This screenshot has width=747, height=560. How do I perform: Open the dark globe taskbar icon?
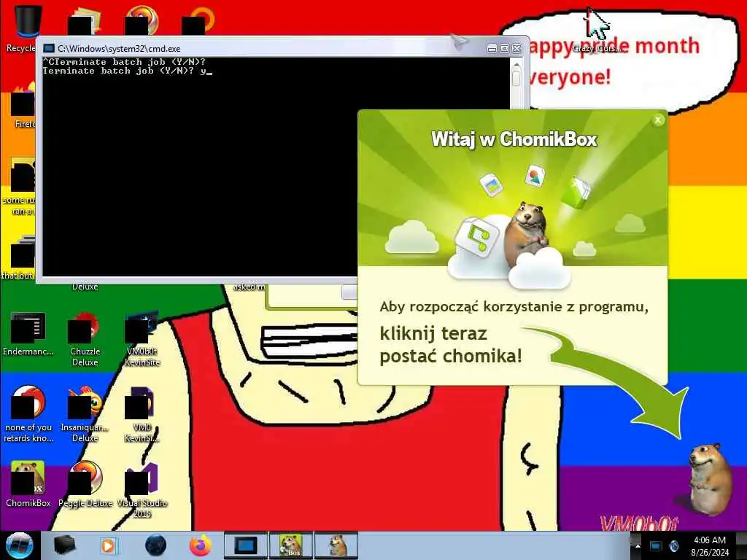[x=155, y=545]
